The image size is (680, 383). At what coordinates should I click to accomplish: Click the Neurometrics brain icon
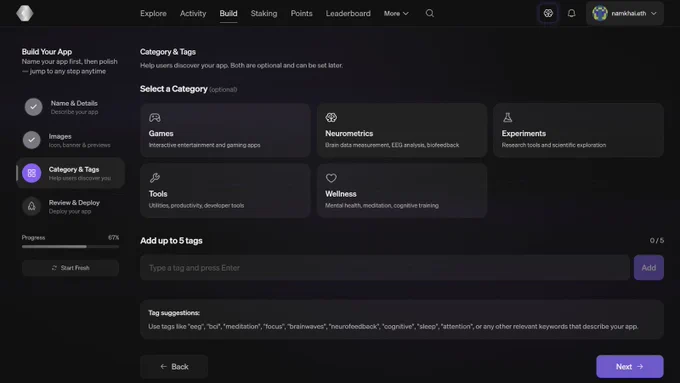[x=331, y=118]
